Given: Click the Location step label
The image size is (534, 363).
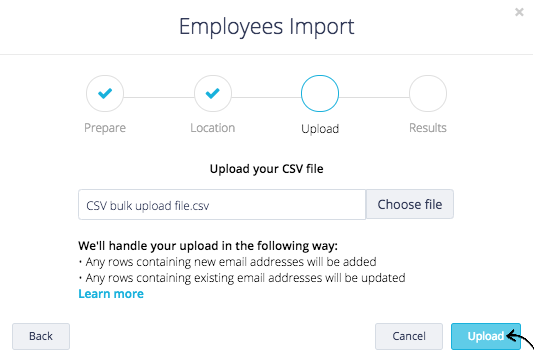Looking at the screenshot, I should click(x=213, y=128).
